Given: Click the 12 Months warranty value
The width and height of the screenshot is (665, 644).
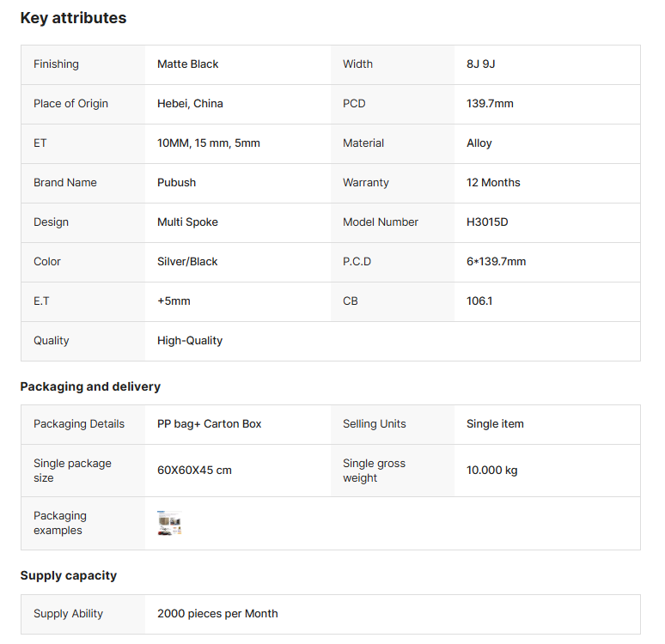Looking at the screenshot, I should (x=493, y=183).
